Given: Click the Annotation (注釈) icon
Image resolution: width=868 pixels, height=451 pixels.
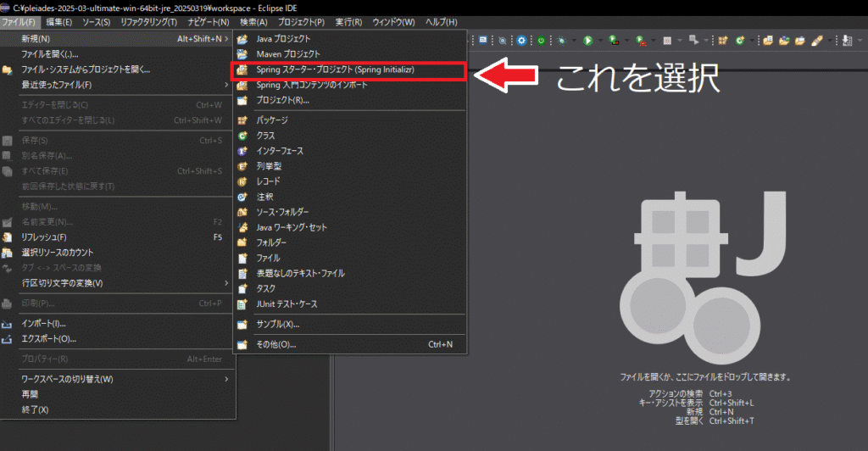Looking at the screenshot, I should coord(242,197).
